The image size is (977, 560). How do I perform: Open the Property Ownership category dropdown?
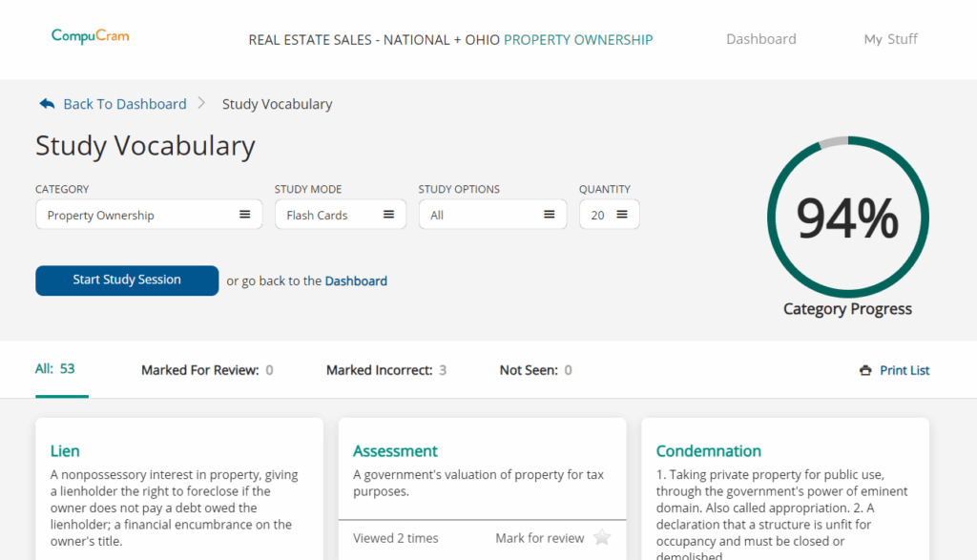tap(148, 215)
